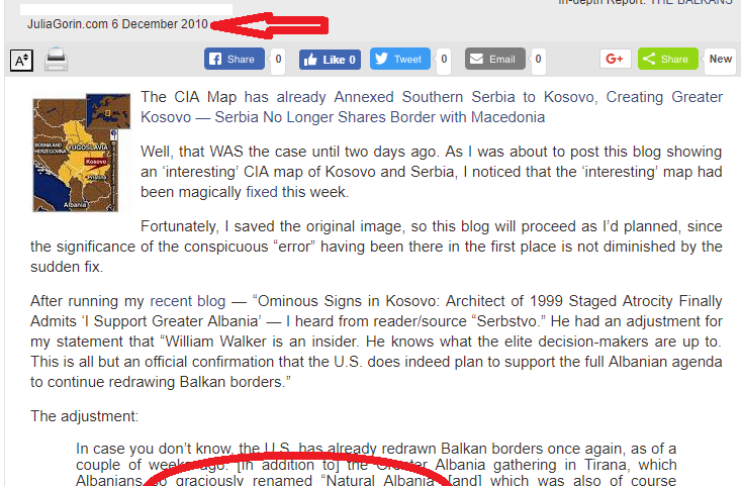Click the Tweet count bubble
This screenshot has height=486, width=741.
[444, 60]
